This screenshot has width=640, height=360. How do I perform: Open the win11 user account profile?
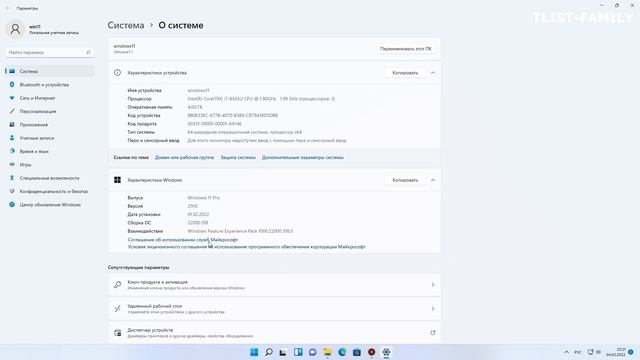pyautogui.click(x=43, y=29)
